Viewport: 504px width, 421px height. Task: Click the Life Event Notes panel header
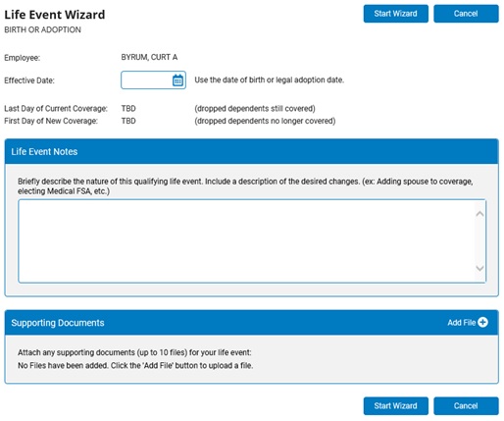coord(252,151)
